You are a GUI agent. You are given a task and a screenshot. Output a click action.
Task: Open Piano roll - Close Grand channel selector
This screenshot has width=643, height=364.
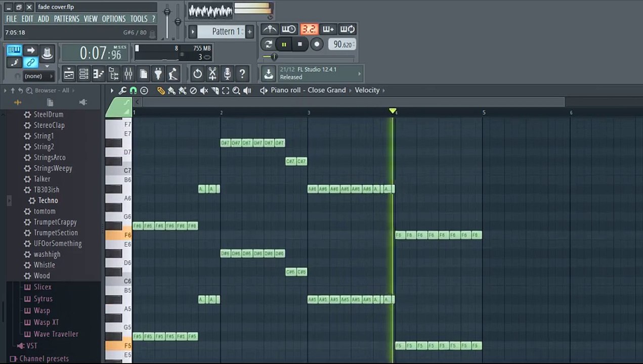click(x=308, y=90)
